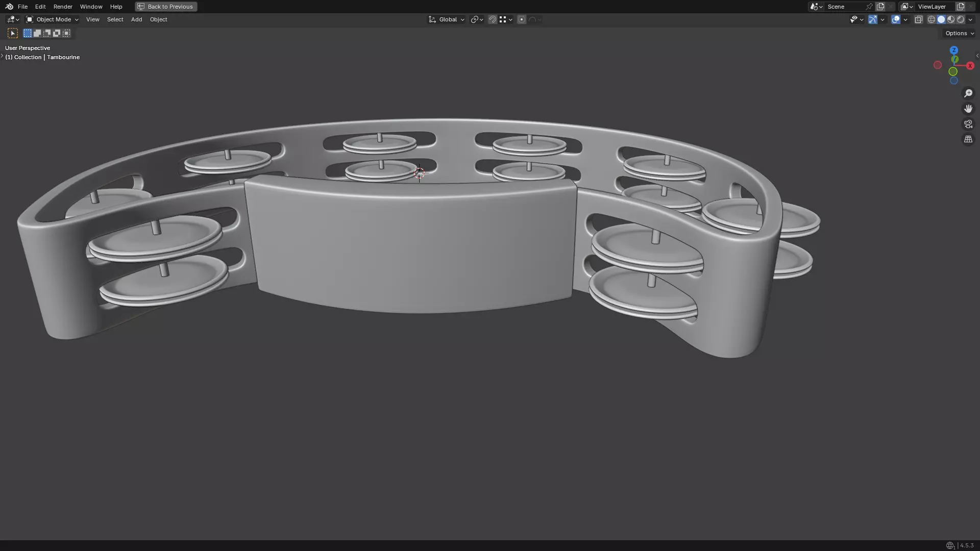Switch perspective/orthographic grid icon
This screenshot has height=551, width=980.
968,139
